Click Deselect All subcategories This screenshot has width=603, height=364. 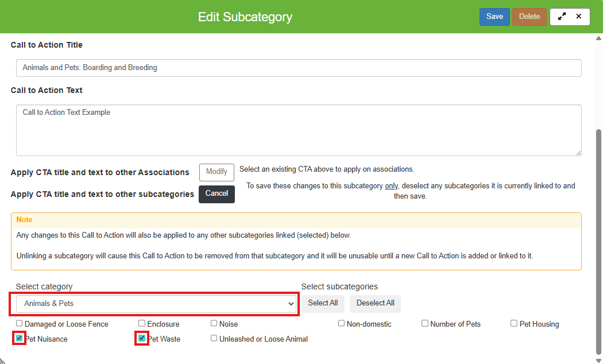[375, 303]
